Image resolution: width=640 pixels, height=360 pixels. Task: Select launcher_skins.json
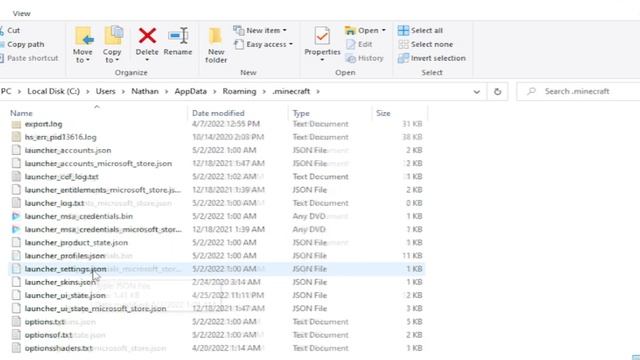click(60, 282)
